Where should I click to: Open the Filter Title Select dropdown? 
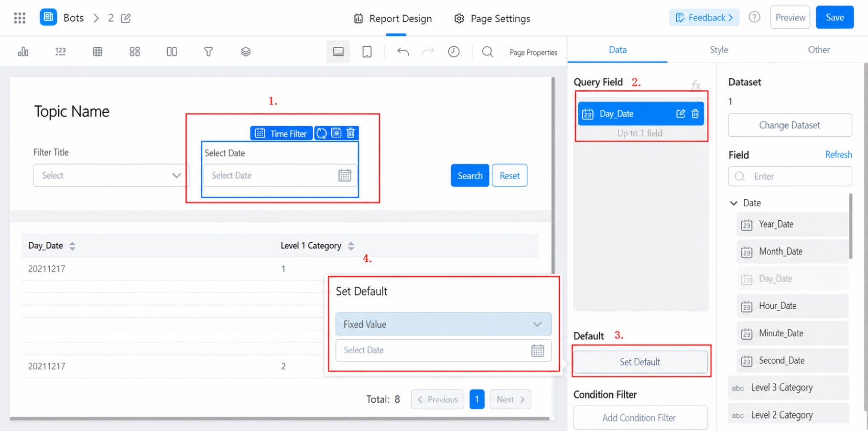tap(111, 175)
